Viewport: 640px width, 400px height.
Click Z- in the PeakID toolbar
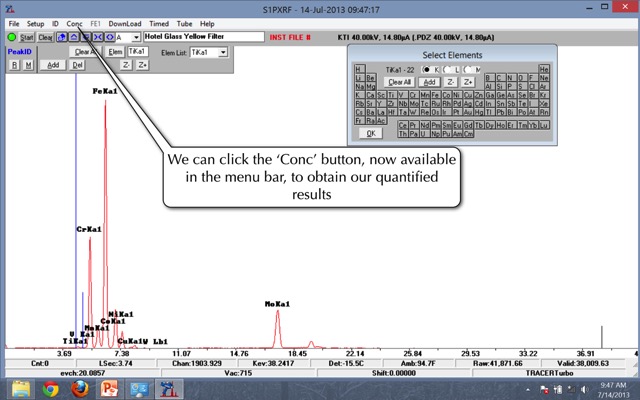tap(126, 65)
